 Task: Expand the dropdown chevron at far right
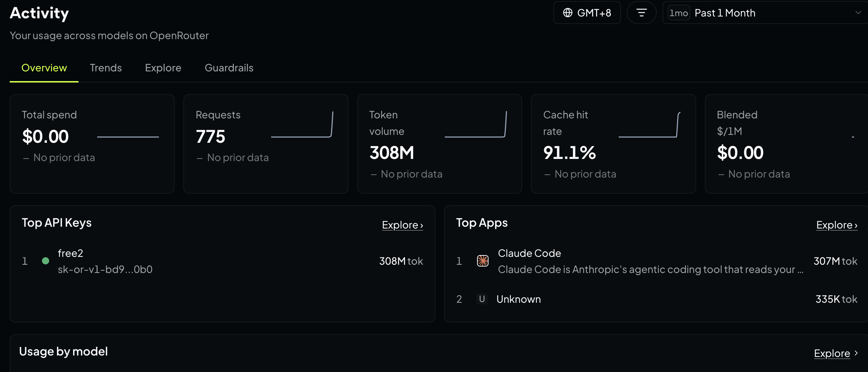[858, 13]
